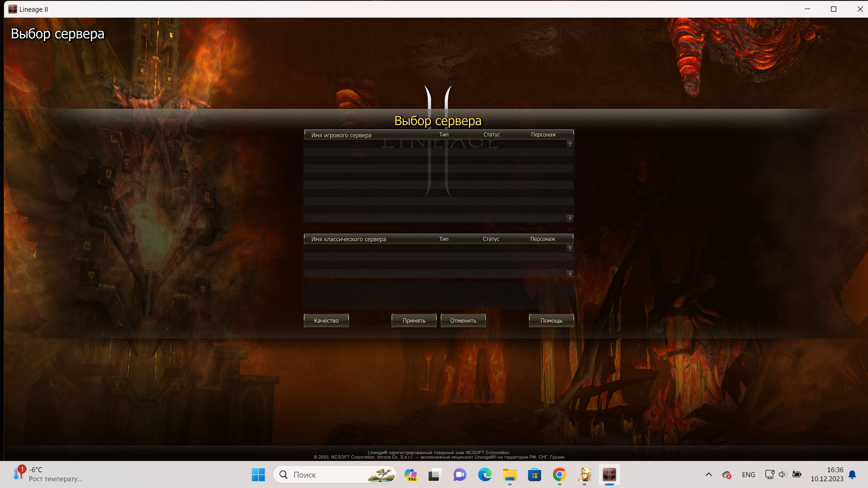Open the volume speaker tray icon
This screenshot has width=868, height=488.
(783, 474)
